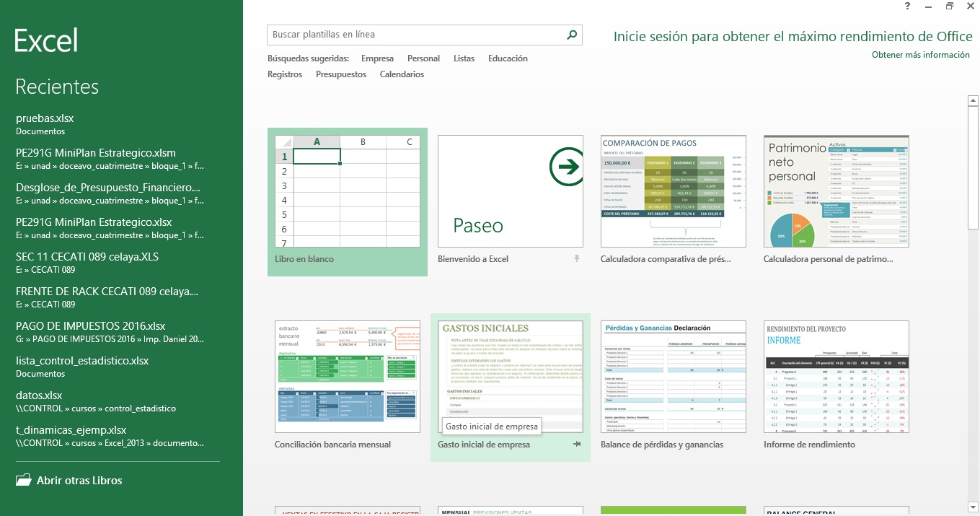Click folder icon beside Abrir otras Libros
Viewport: 980px width, 516px height.
(24, 480)
